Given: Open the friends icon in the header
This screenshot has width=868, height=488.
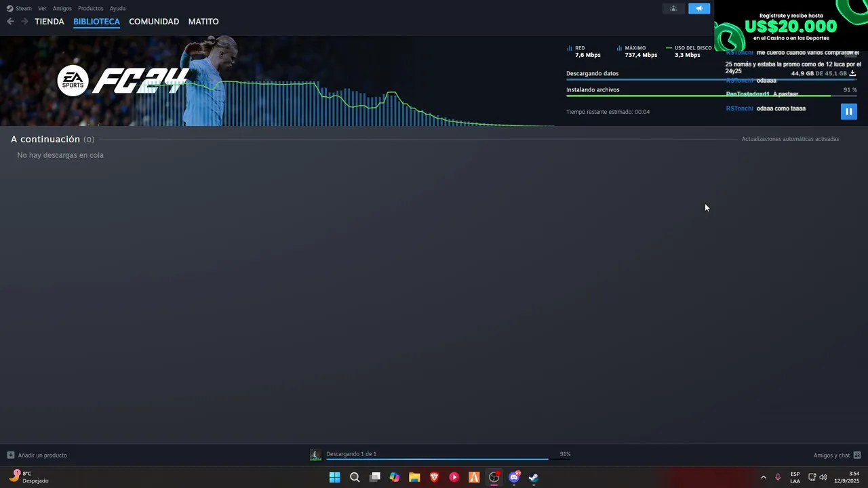Looking at the screenshot, I should (673, 8).
